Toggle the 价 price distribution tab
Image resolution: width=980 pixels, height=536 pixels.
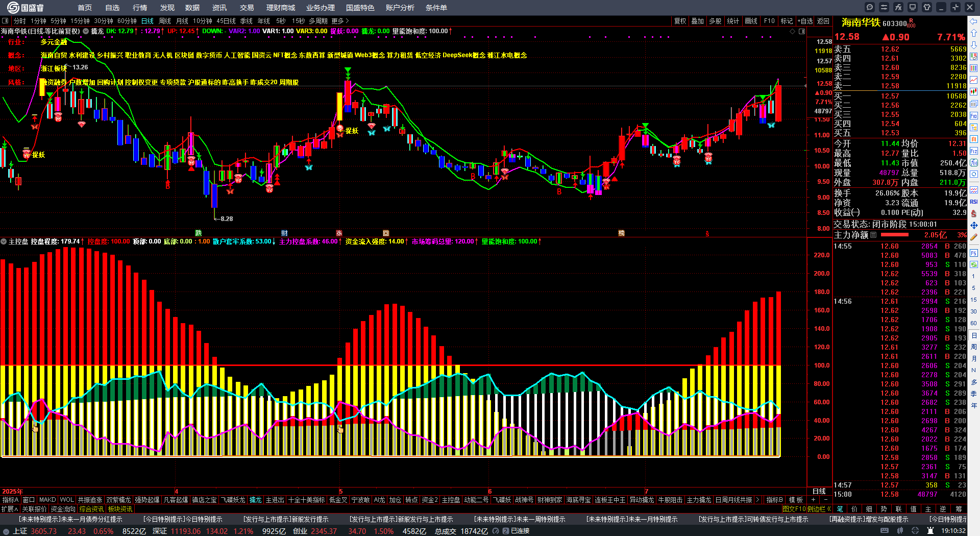point(854,509)
